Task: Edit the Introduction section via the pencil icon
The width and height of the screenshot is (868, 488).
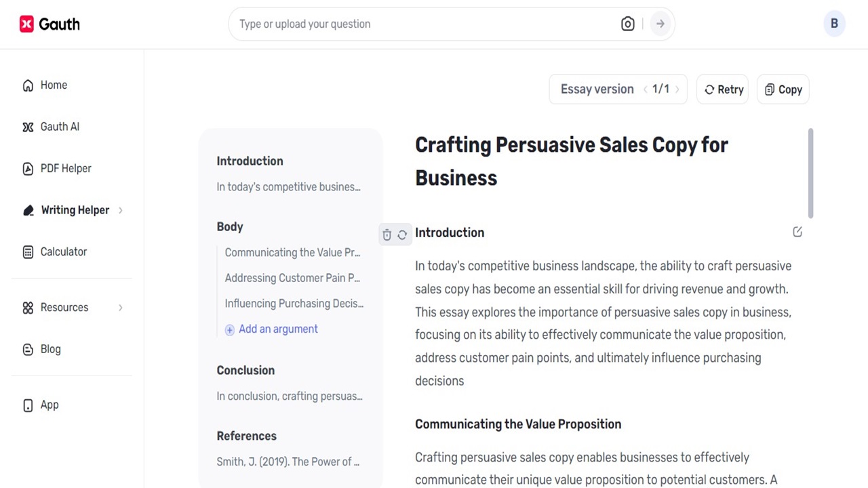Action: (x=797, y=232)
